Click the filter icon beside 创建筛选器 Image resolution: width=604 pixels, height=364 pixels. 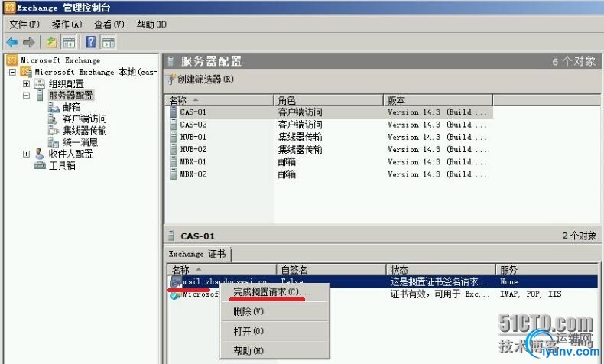tap(170, 80)
